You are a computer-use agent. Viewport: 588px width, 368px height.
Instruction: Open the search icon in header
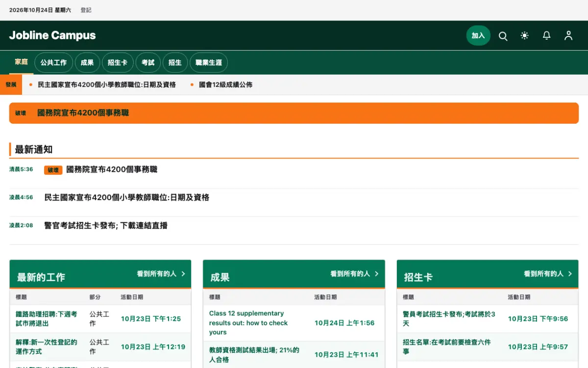coord(503,36)
